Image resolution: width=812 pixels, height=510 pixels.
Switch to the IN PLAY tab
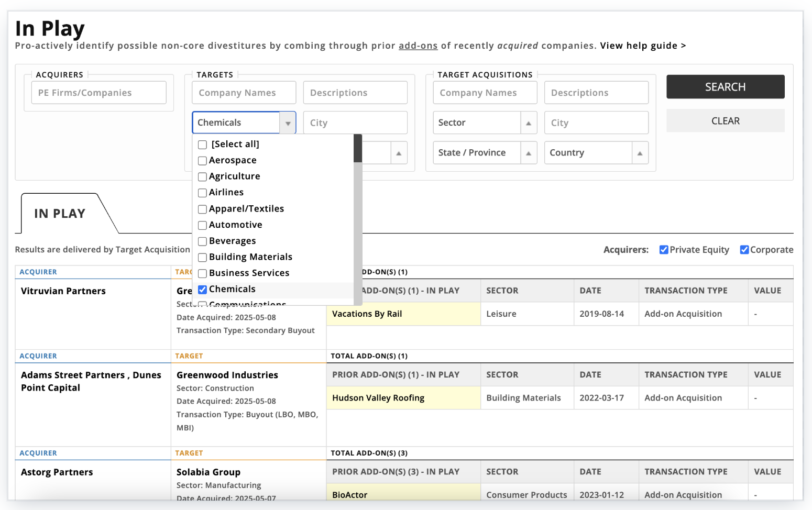[60, 214]
